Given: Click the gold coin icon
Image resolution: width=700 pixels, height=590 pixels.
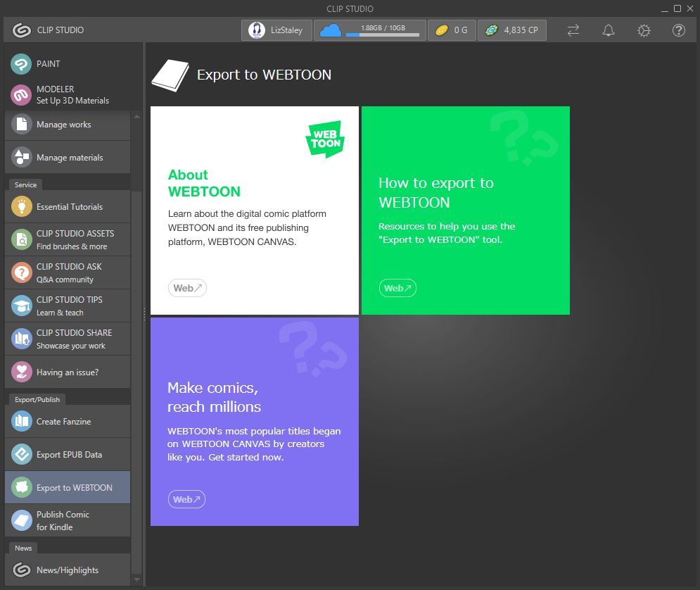Looking at the screenshot, I should [x=442, y=30].
